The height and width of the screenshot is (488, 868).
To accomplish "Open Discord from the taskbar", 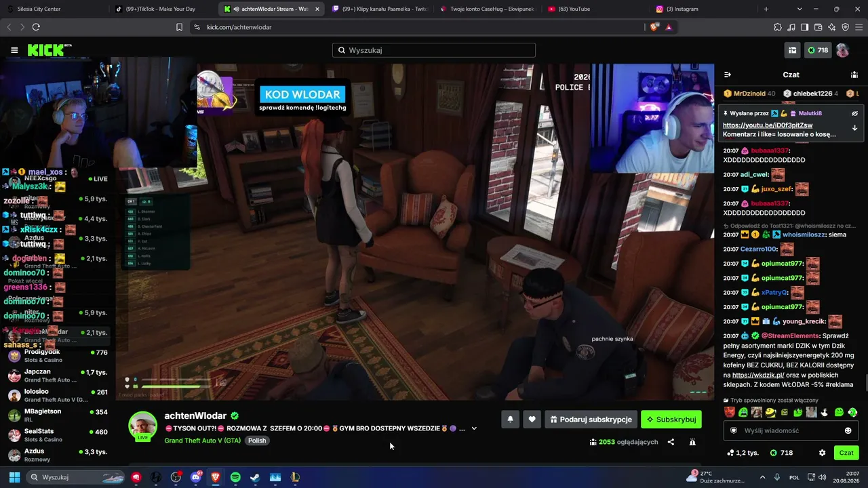I will [196, 477].
